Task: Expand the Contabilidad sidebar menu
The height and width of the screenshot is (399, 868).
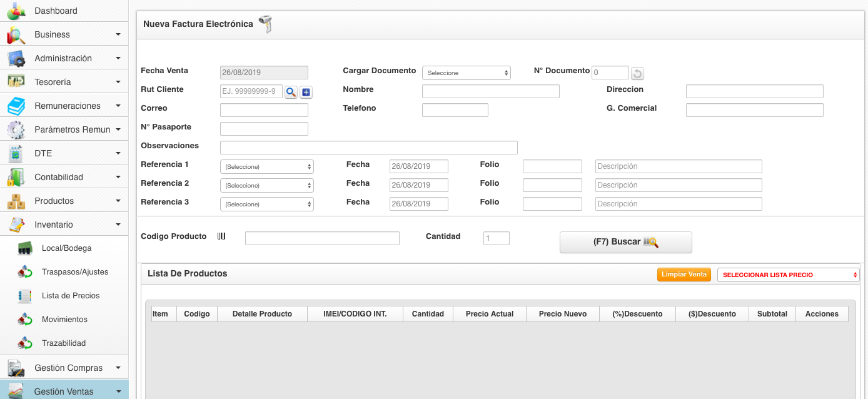Action: [x=64, y=177]
